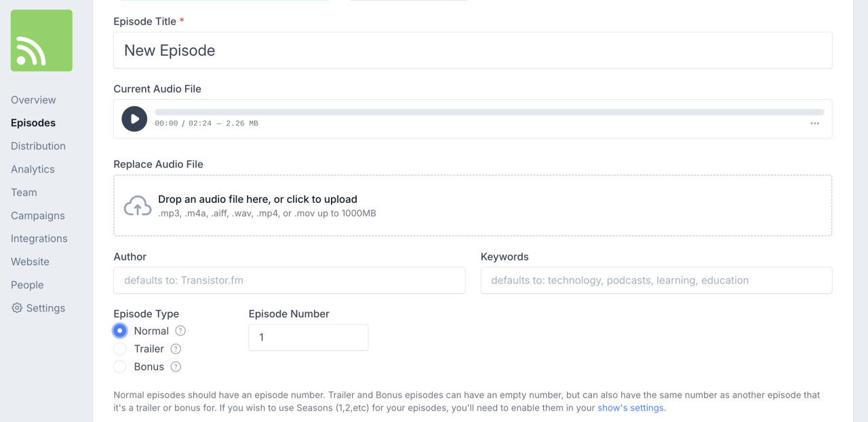Image resolution: width=868 pixels, height=422 pixels.
Task: Select the Normal episode type
Action: (x=120, y=331)
